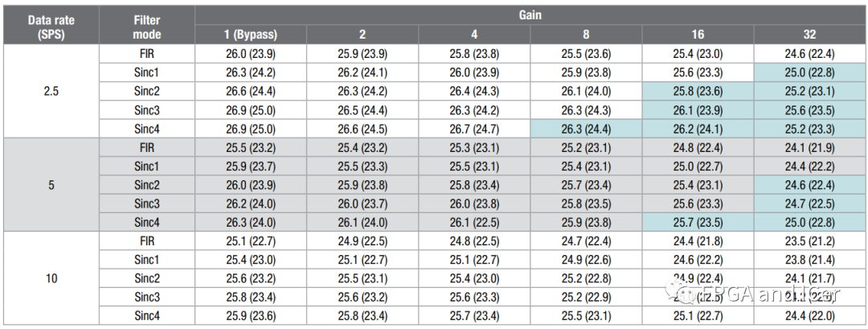Click highlighted cell 25.8 (23.6)
Screen dimensions: 868x329
tap(698, 92)
